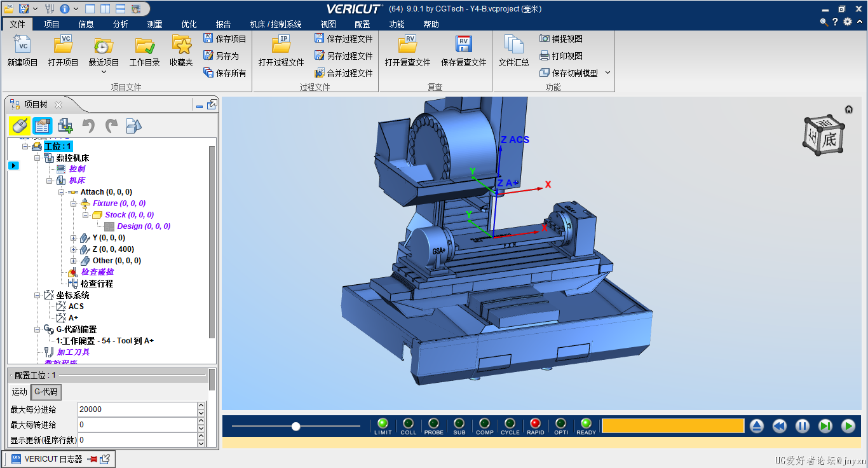Click the quick-access open project folder icon
The image size is (868, 468).
click(8, 8)
